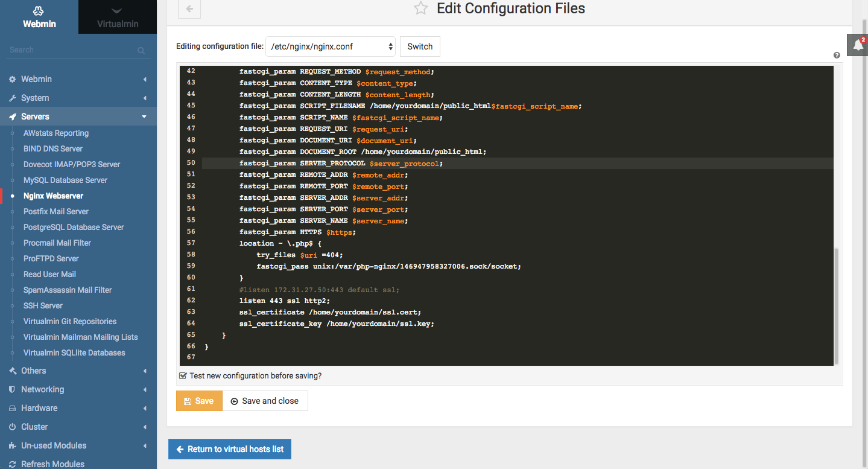The width and height of the screenshot is (868, 469).
Task: Switch to the Webmin tab
Action: (39, 17)
